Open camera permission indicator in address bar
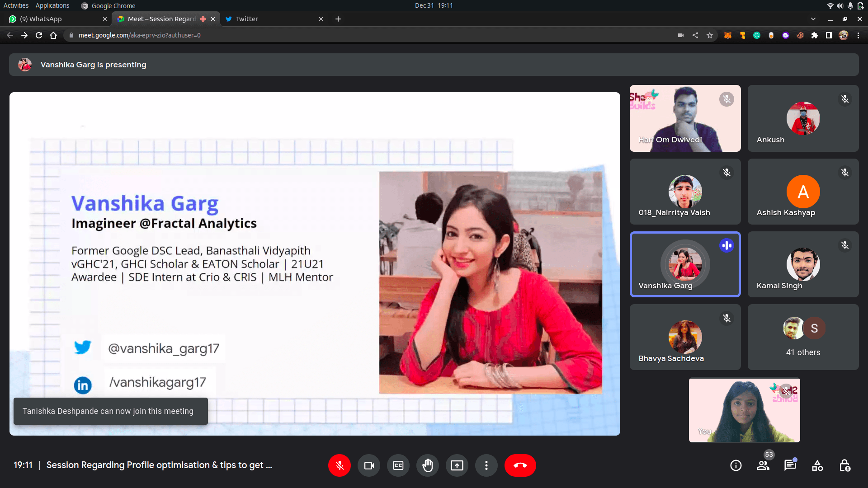868x488 pixels. tap(681, 35)
